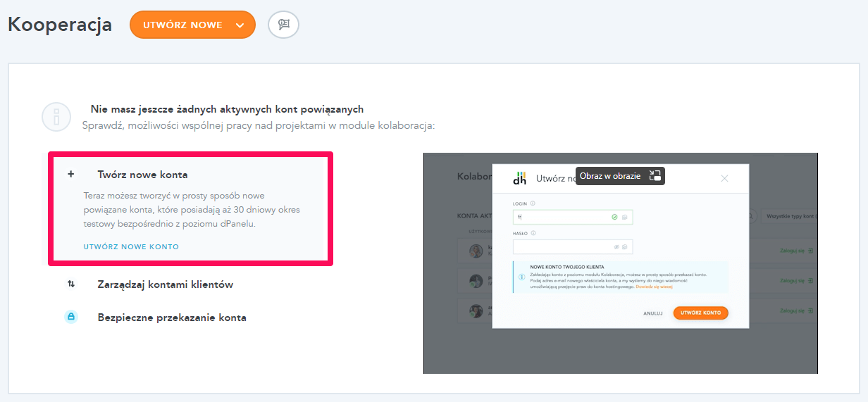The image size is (868, 402).
Task: Click "Nie masz jeszcze żadnych aktywnych kont powiązanych"
Action: [227, 109]
